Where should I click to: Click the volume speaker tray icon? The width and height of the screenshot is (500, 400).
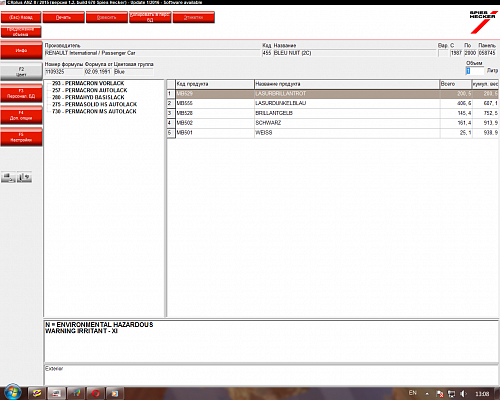[x=463, y=394]
